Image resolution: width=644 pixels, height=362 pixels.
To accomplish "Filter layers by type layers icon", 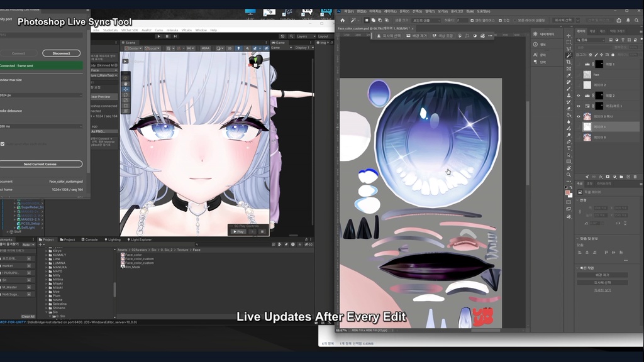I will click(623, 40).
